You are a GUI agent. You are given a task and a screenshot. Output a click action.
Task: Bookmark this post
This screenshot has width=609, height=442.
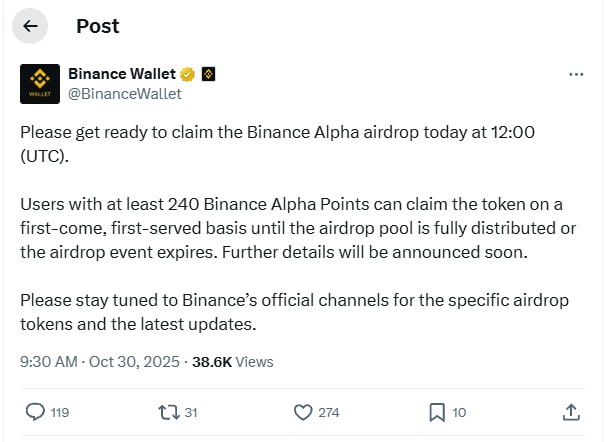click(x=436, y=411)
